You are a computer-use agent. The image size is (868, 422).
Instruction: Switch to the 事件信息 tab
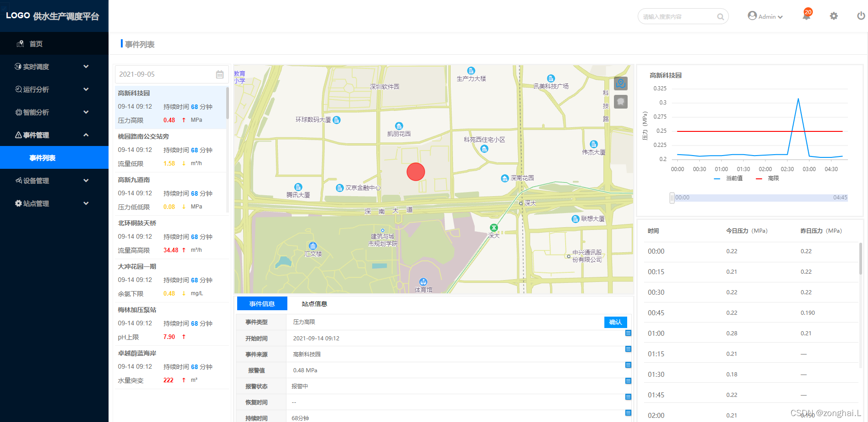[x=262, y=304]
